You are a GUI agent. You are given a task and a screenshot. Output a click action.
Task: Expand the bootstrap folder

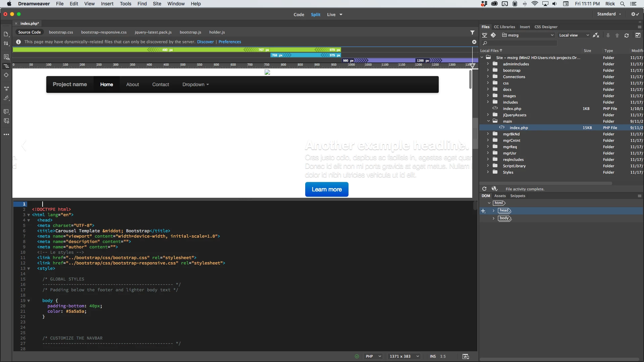tap(488, 70)
